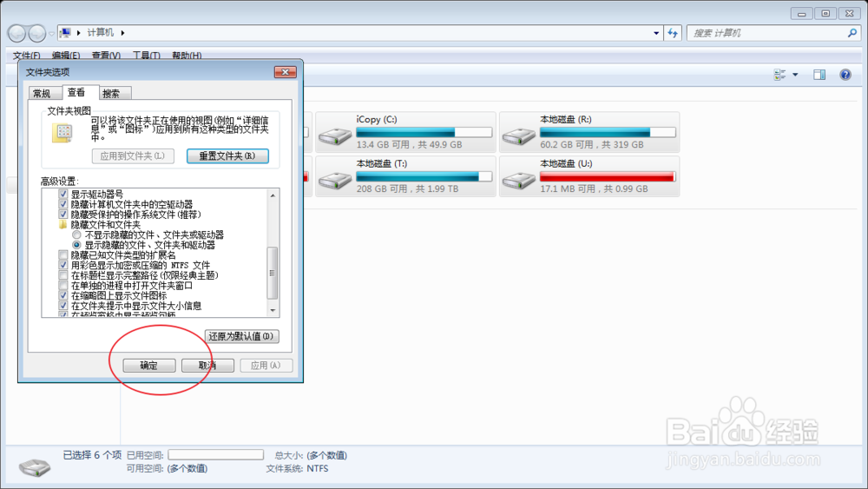Click the refresh button beside address bar
868x489 pixels.
(x=673, y=33)
